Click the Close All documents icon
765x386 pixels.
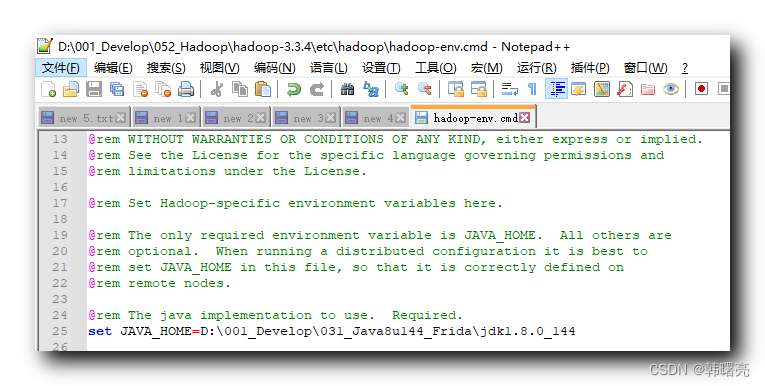point(163,89)
